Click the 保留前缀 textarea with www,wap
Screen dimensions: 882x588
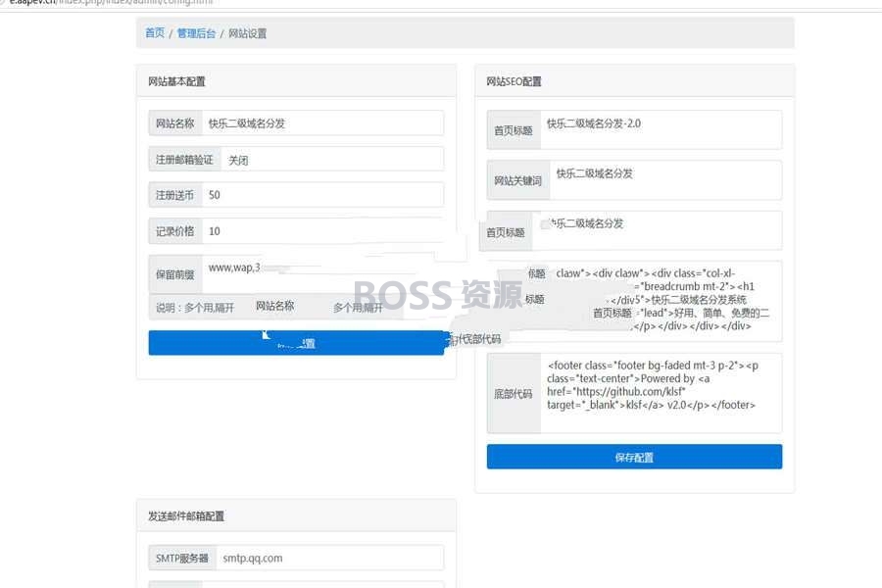click(x=322, y=274)
